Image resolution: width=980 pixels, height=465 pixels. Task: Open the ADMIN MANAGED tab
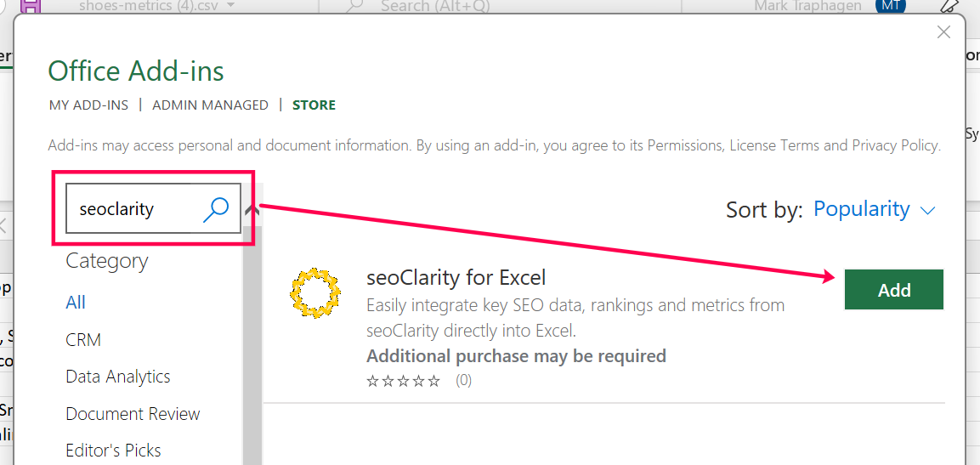pos(210,105)
